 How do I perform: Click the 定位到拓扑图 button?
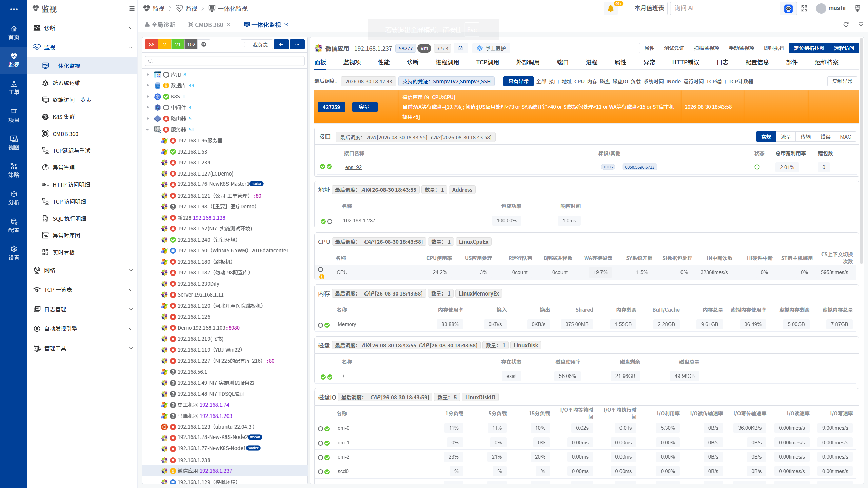(809, 48)
